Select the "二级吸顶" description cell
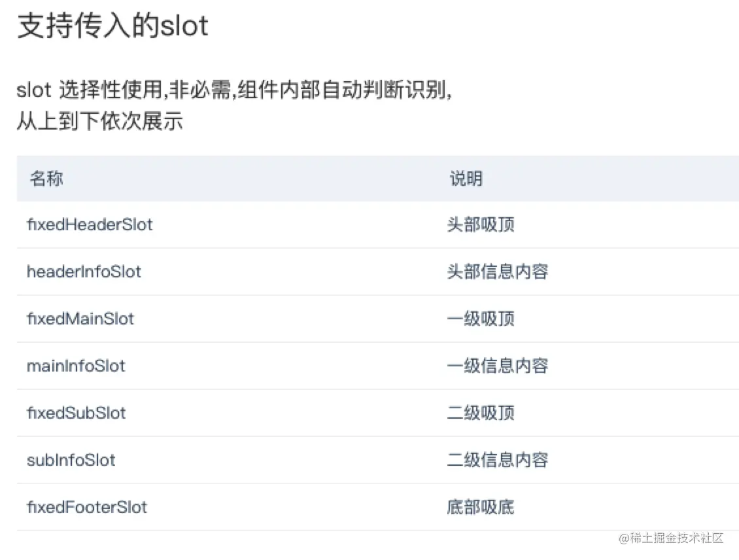The image size is (739, 560). click(x=481, y=413)
